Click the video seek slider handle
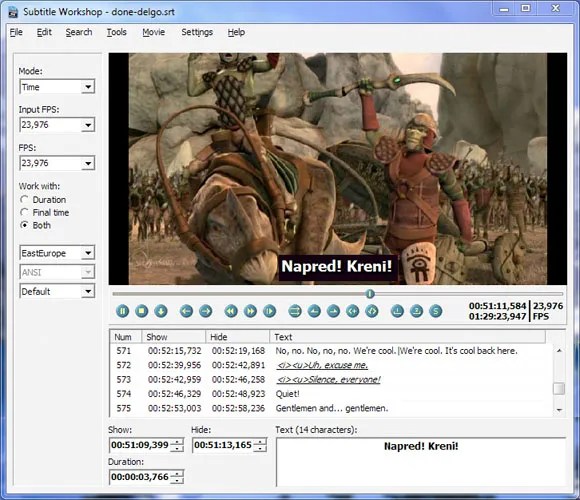The width and height of the screenshot is (580, 500). click(370, 294)
